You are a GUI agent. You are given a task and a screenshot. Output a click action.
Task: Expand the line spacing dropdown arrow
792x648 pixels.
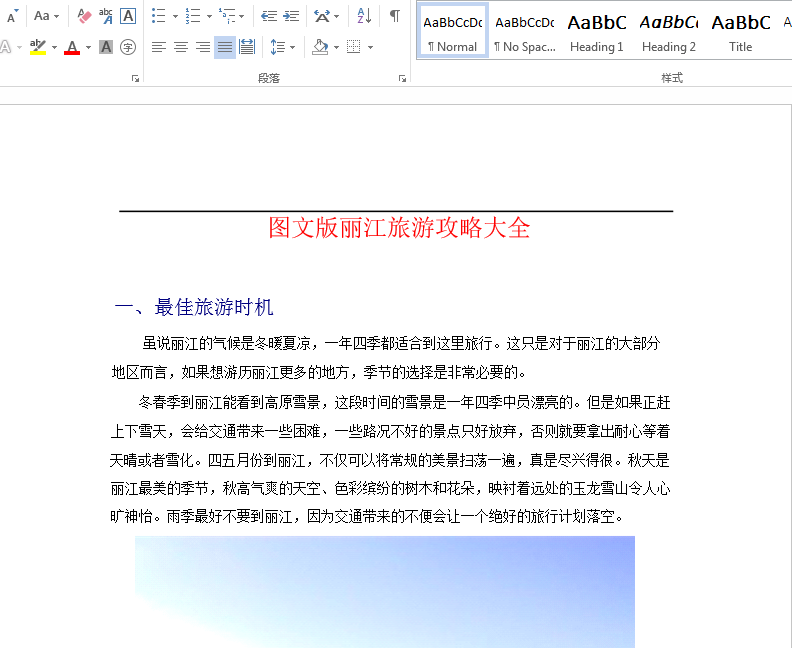pos(292,48)
